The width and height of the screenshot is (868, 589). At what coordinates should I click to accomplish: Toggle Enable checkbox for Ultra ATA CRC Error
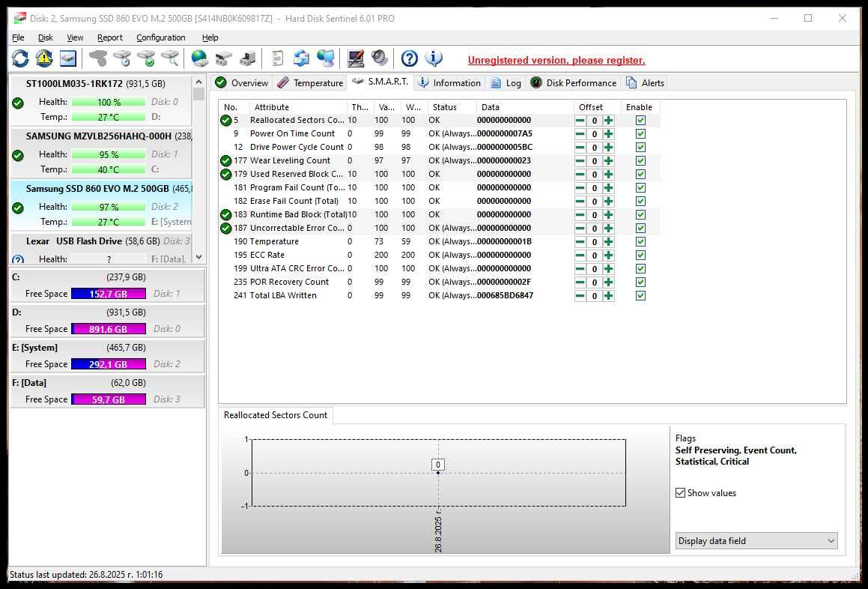[x=640, y=269]
